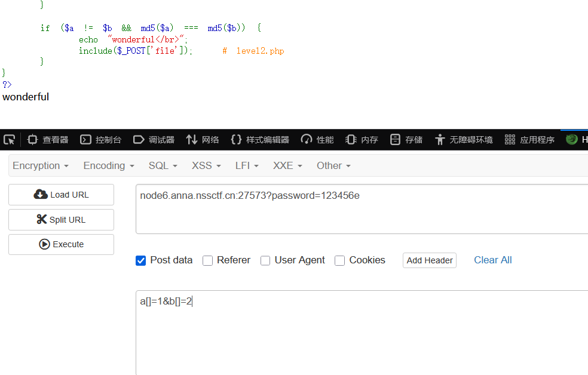Switch to the Accessibility (无障碍环境) tab
This screenshot has height=375, width=588.
(x=464, y=140)
